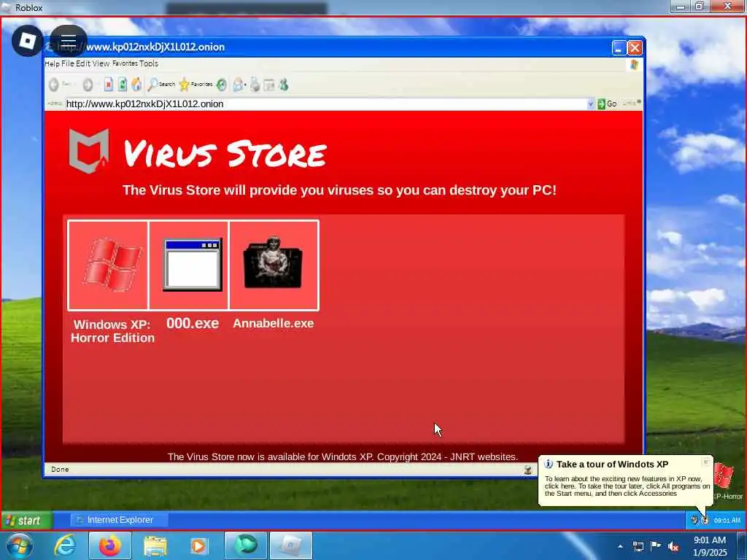Click the Internet Explorer taskbar button

pos(119,520)
